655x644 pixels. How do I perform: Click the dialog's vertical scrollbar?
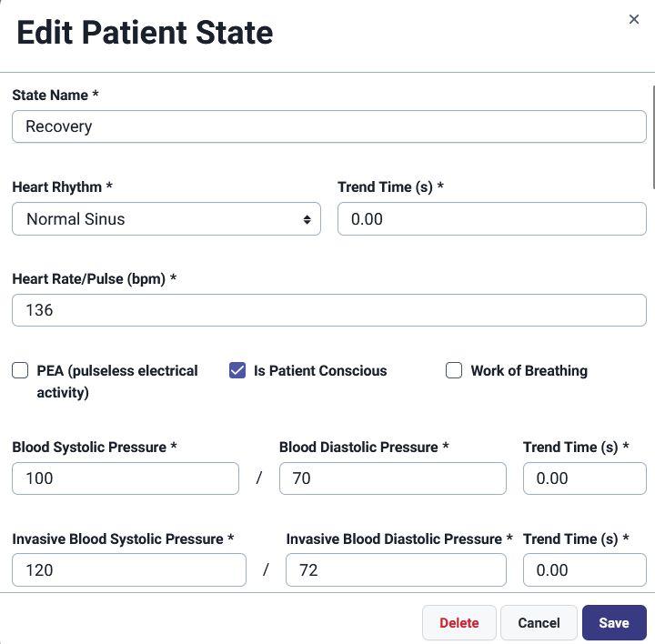click(x=652, y=136)
